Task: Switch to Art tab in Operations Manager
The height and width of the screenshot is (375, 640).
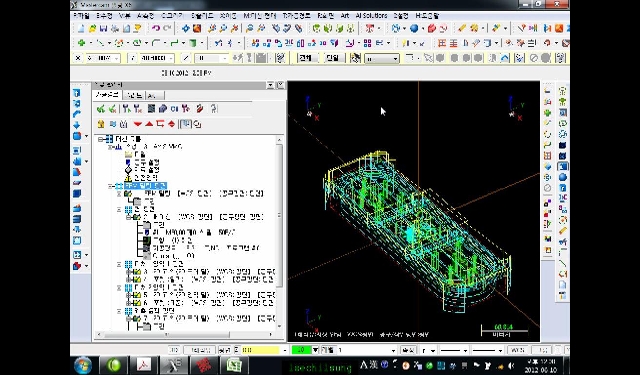Action: [x=154, y=95]
